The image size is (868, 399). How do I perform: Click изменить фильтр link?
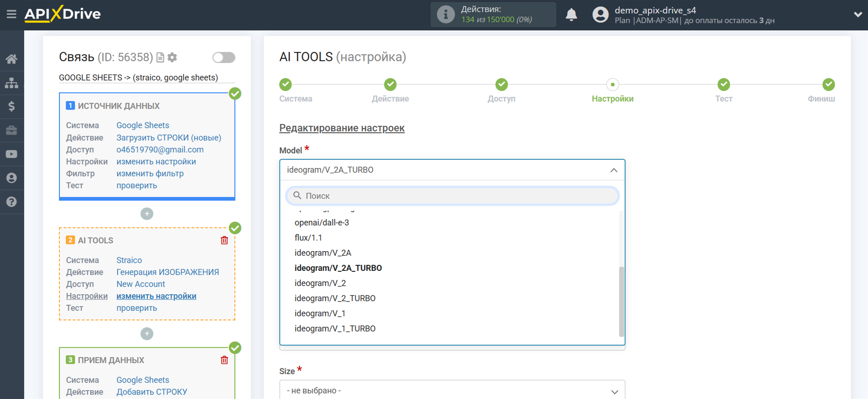coord(150,173)
